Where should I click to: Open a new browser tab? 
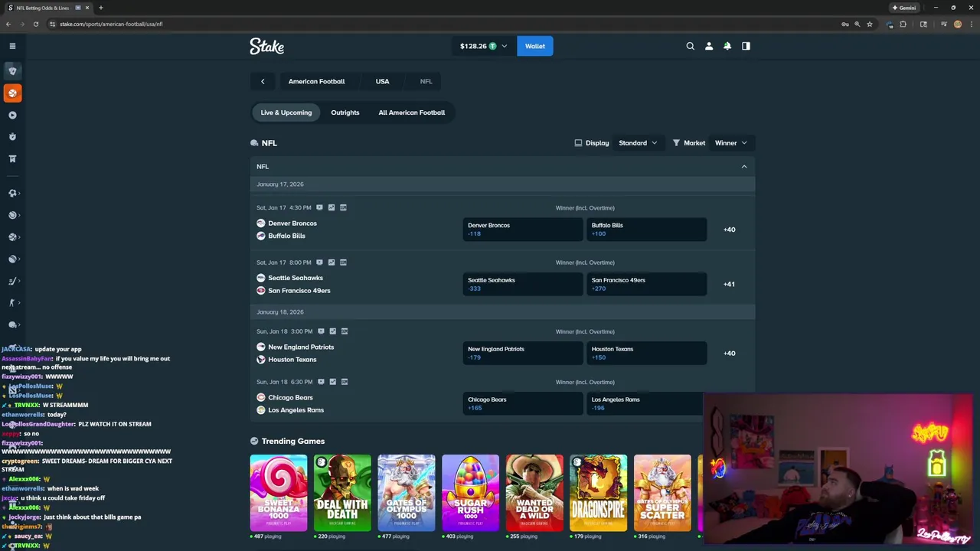tap(100, 8)
